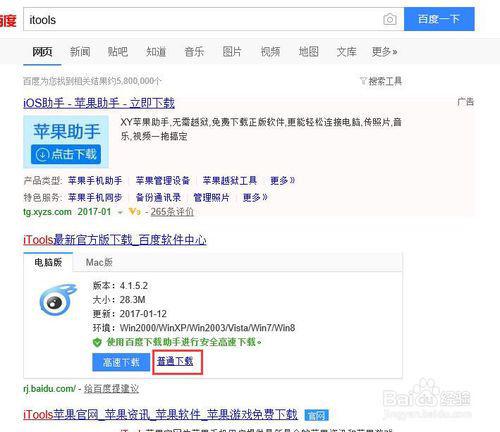This screenshot has height=432, width=500.
Task: Switch to the 音乐 tab
Action: (x=194, y=52)
